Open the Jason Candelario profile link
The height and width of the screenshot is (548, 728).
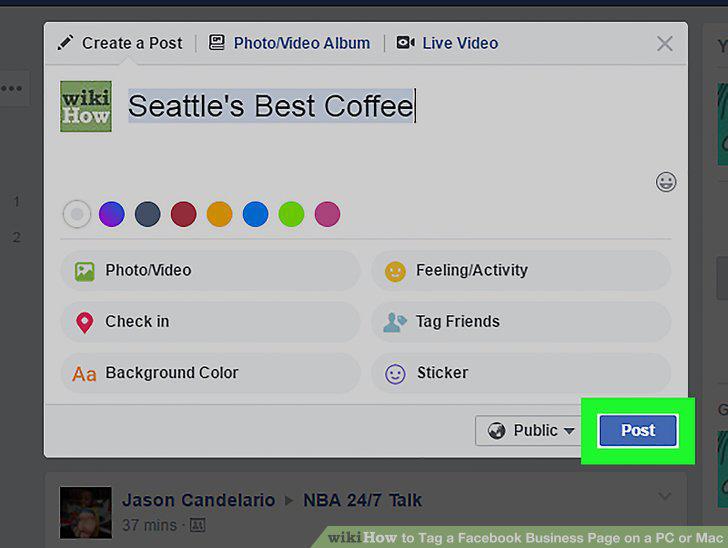(x=199, y=500)
